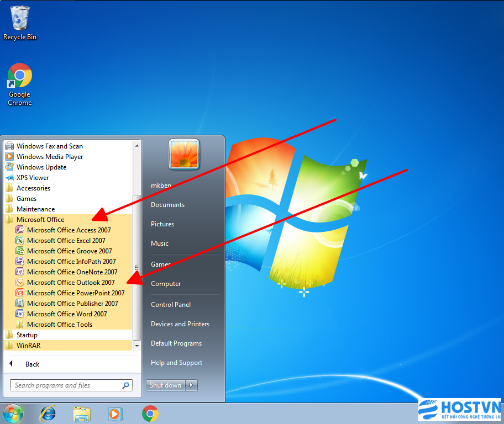The image size is (504, 424).
Task: Open Computer from the Start menu
Action: pos(166,284)
